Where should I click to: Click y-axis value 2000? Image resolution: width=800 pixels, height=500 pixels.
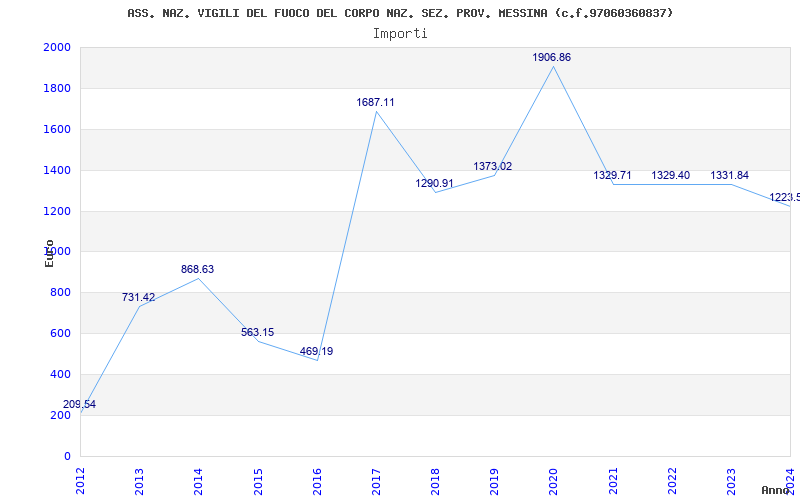(x=57, y=47)
